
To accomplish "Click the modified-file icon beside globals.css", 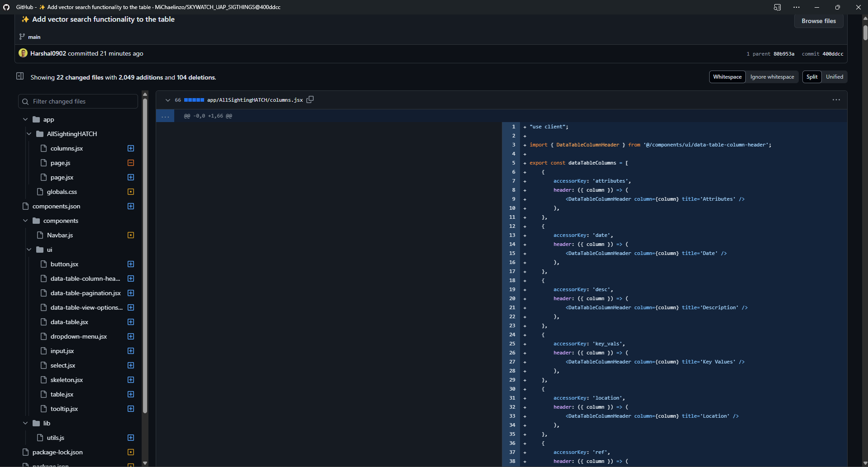I will pyautogui.click(x=131, y=192).
